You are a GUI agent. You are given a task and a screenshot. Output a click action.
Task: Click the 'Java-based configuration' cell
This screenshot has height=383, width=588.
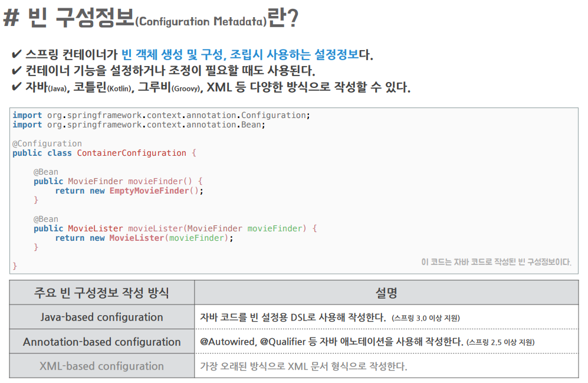101,317
